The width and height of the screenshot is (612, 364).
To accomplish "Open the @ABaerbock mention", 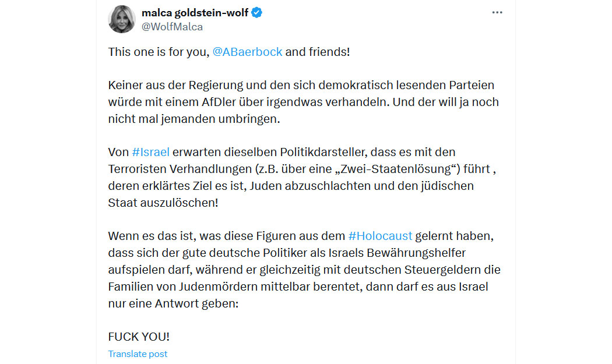I will pyautogui.click(x=247, y=52).
